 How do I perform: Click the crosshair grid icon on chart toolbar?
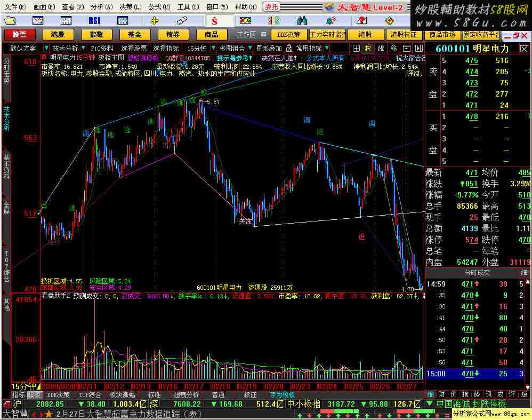(x=356, y=48)
